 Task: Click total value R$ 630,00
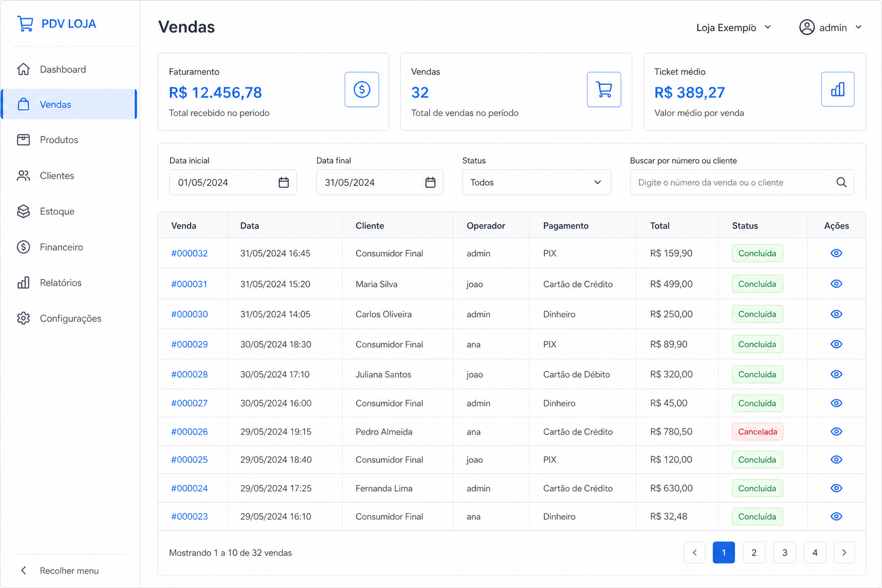(x=671, y=488)
